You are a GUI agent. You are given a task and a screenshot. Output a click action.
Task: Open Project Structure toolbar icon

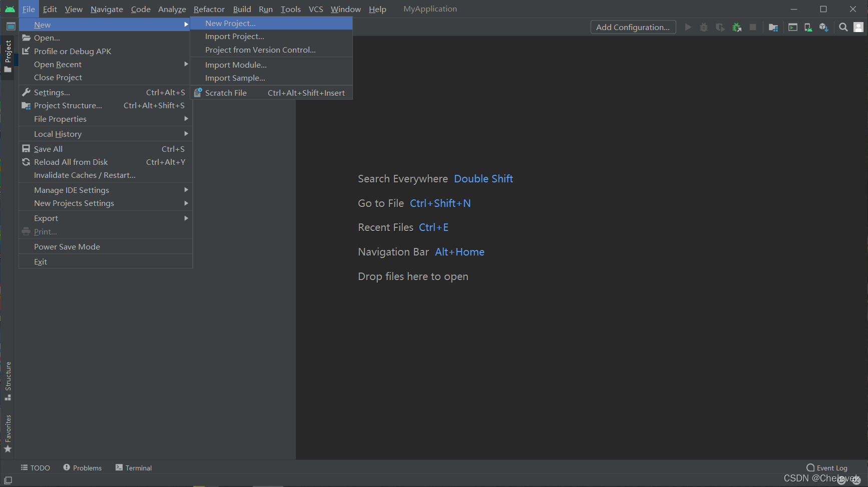773,27
